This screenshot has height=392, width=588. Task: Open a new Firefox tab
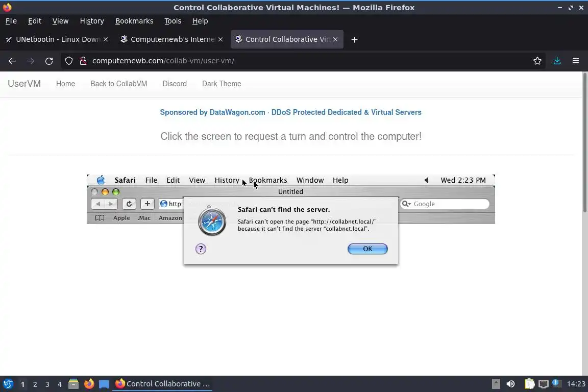354,39
